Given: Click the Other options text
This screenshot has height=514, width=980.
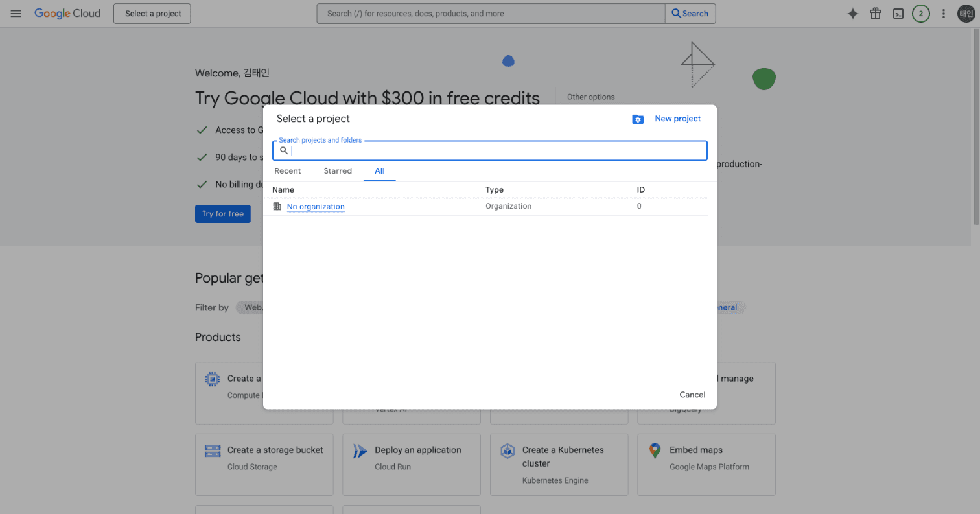Looking at the screenshot, I should [x=591, y=97].
